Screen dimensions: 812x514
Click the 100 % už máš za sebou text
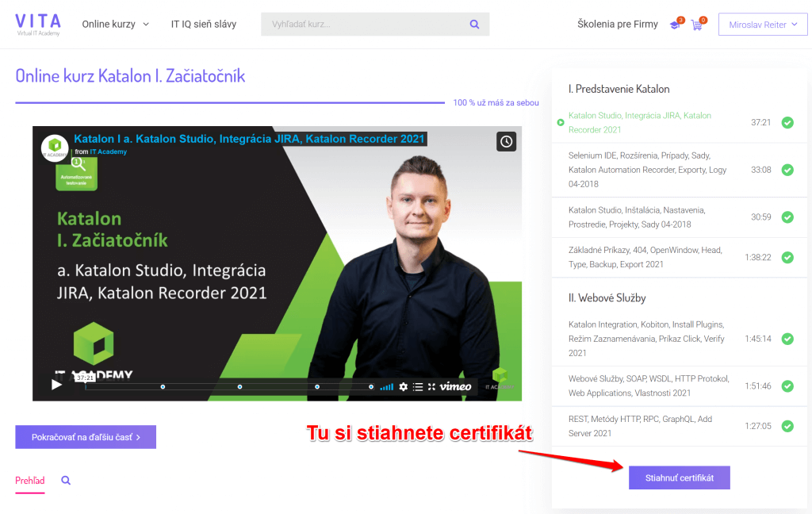(x=496, y=102)
